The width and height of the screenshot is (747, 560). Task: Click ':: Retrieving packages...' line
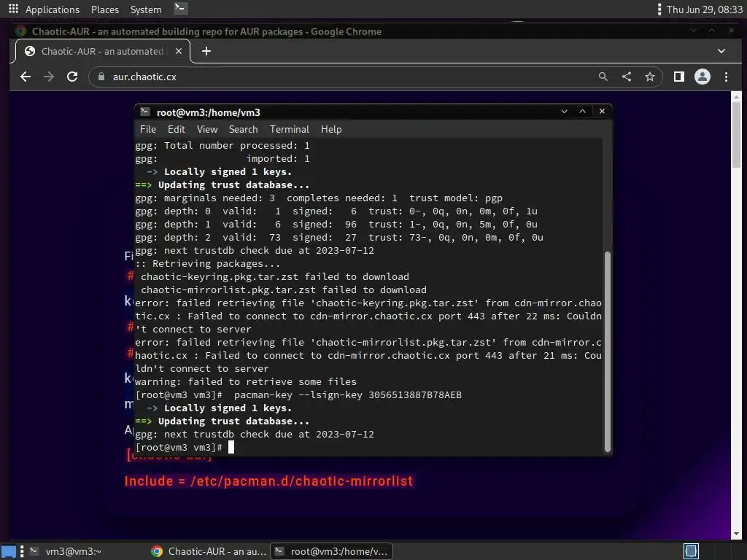point(208,264)
